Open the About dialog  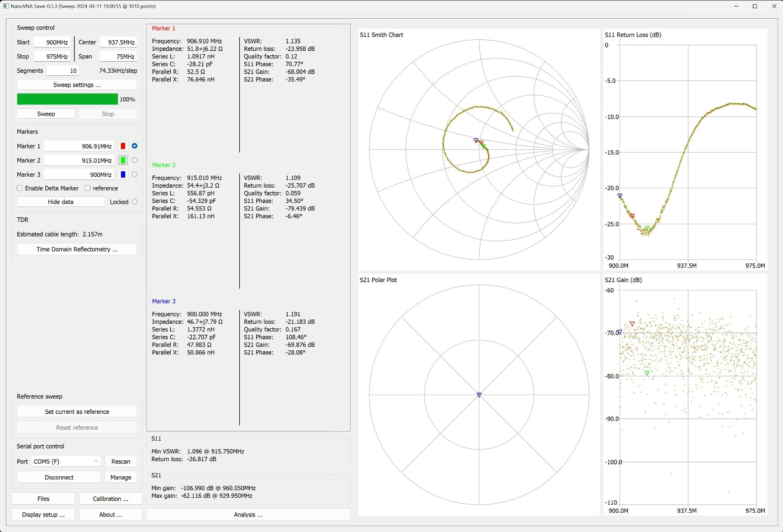[x=110, y=514]
